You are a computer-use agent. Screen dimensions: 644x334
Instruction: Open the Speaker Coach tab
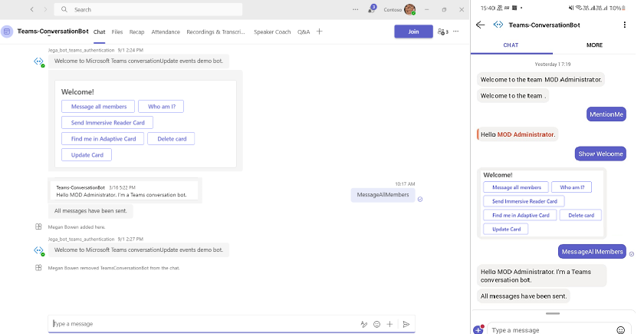coord(272,31)
